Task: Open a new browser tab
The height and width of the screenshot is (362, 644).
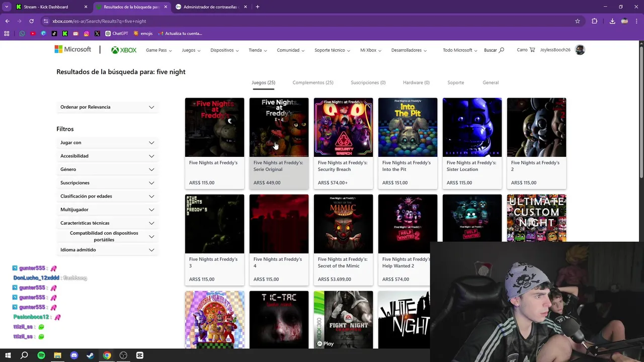Action: pyautogui.click(x=258, y=7)
